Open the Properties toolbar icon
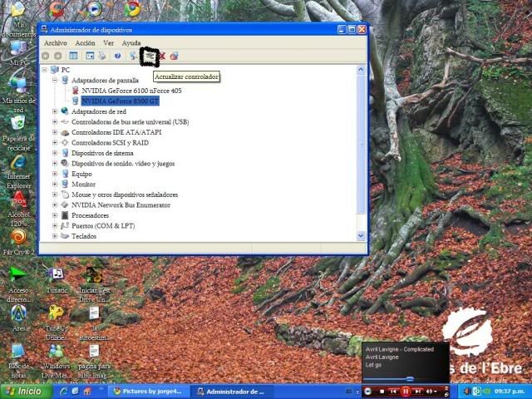The image size is (532, 399). click(x=90, y=56)
